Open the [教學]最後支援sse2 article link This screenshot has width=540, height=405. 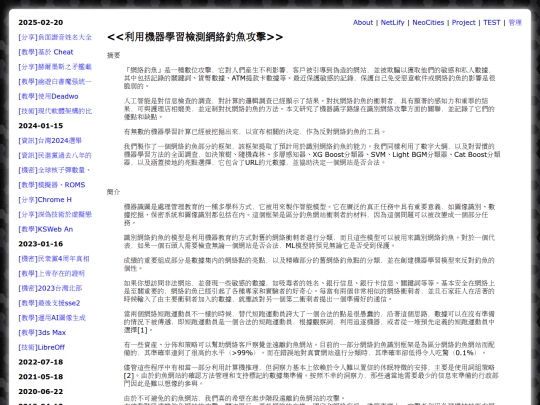(x=49, y=303)
